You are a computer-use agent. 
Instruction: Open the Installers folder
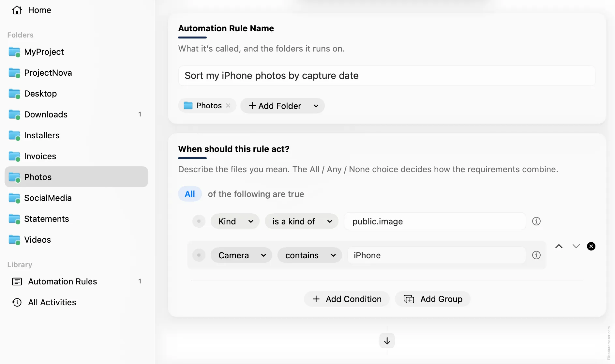pos(76,135)
